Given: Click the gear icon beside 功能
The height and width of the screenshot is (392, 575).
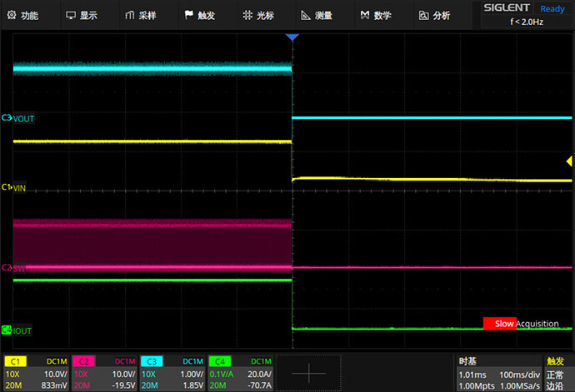Looking at the screenshot, I should click(12, 15).
